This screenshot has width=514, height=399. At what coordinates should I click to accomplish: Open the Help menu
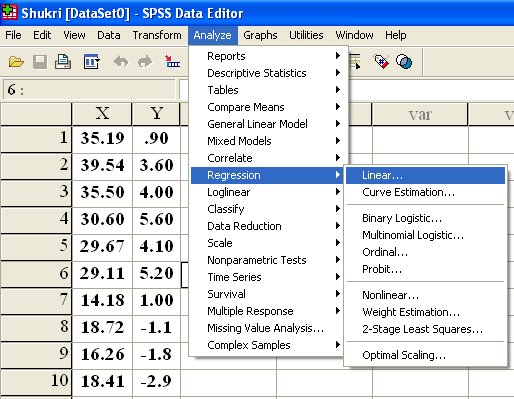[396, 35]
